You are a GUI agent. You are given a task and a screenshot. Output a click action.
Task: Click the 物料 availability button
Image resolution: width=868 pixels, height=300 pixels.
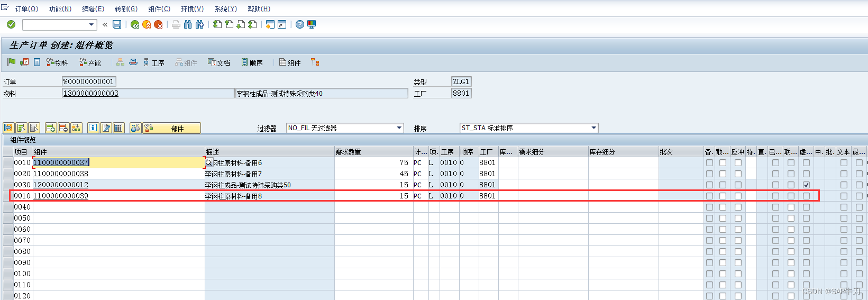pos(57,62)
